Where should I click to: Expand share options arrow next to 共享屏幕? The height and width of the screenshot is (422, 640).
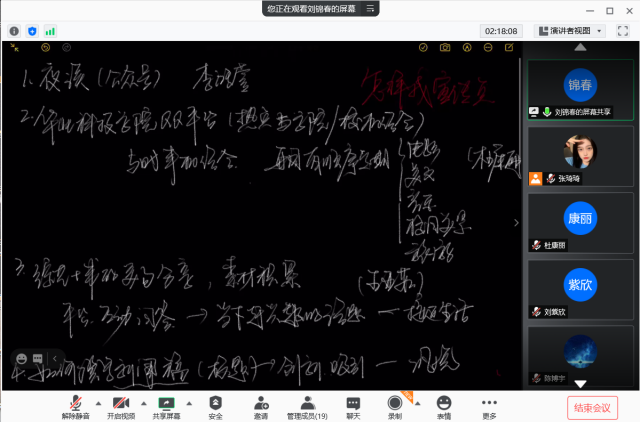pos(189,404)
